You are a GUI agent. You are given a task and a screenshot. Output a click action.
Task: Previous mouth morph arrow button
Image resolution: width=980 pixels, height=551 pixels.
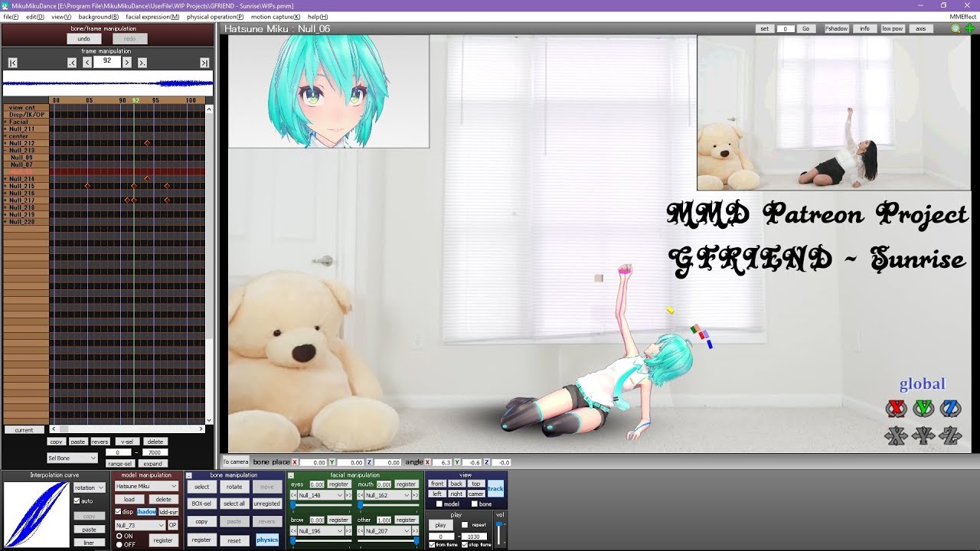point(361,495)
